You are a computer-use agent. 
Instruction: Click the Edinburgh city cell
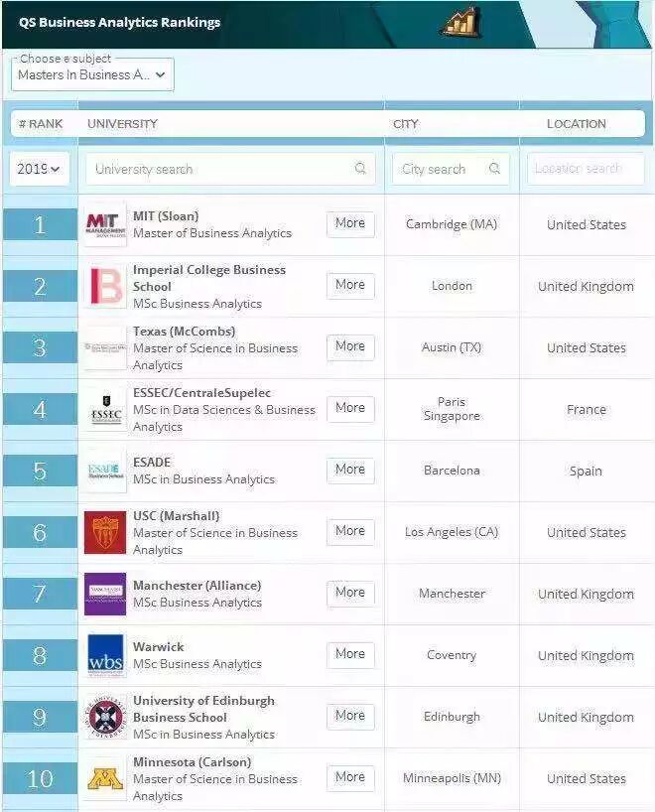[452, 717]
